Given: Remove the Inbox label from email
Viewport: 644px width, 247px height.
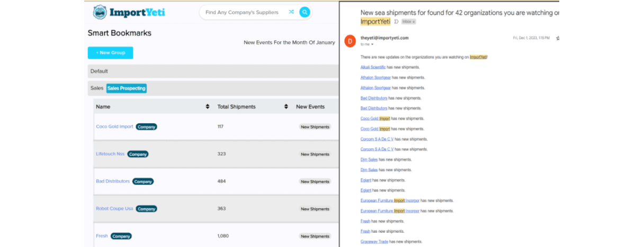Looking at the screenshot, I should tap(414, 22).
